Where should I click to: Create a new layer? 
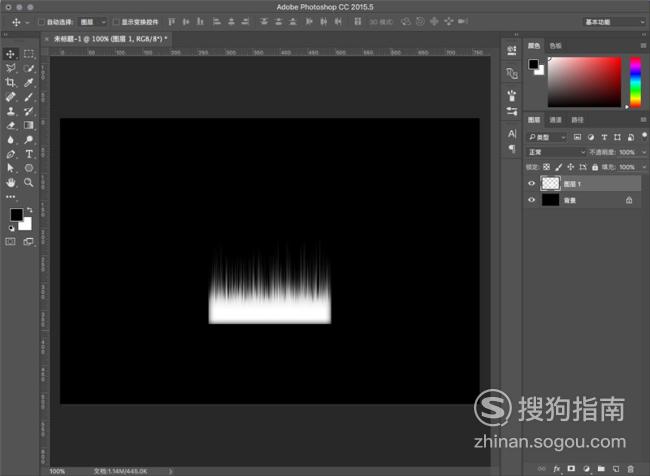pos(616,469)
